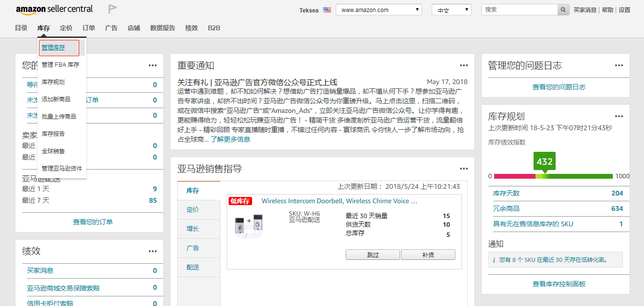This screenshot has width=644, height=306.
Task: Switch to the 配送 coaching tab
Action: pos(199,268)
